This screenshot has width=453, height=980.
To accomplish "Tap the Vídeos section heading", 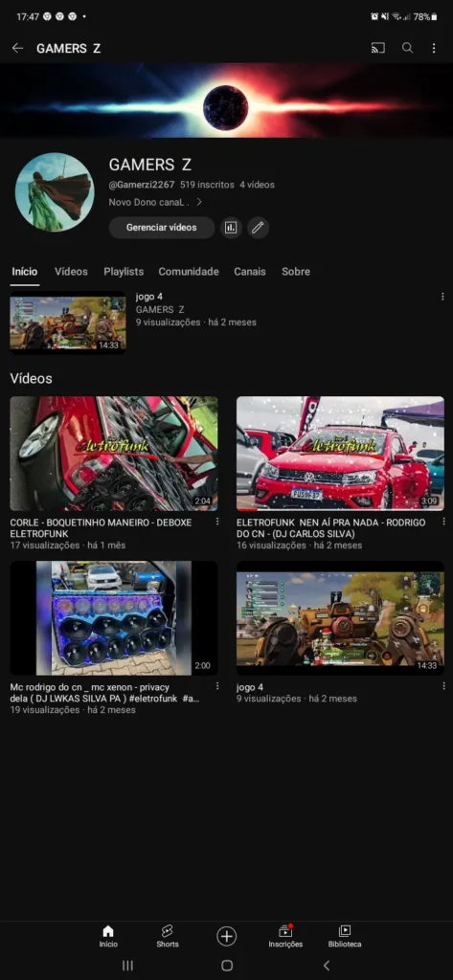I will 32,378.
